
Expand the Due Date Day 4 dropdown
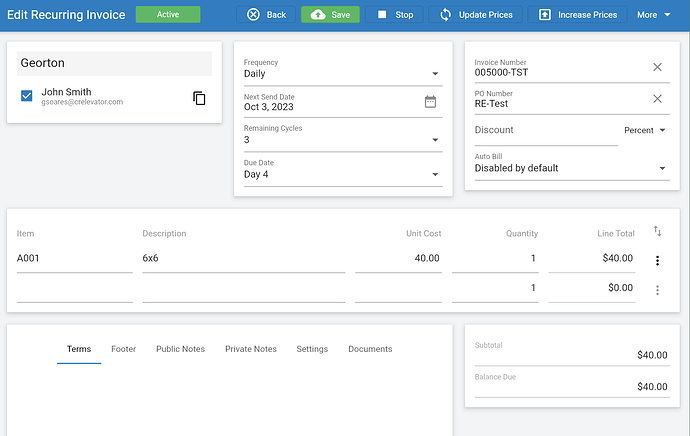(x=343, y=171)
